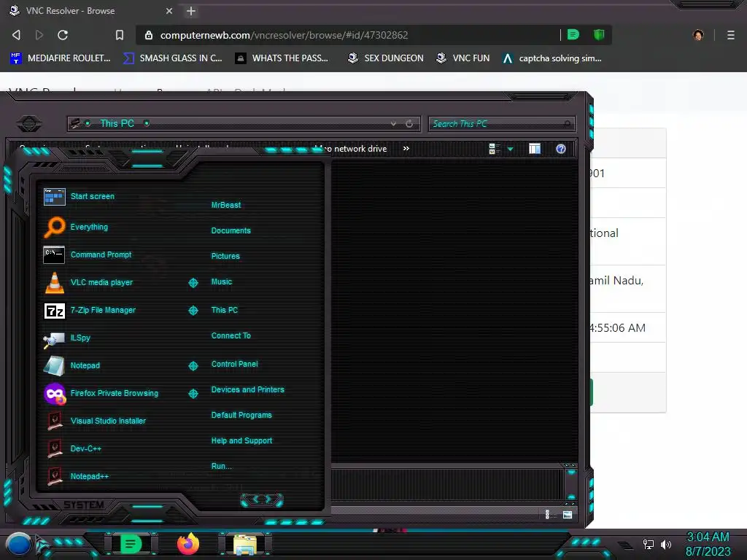Open a new browser tab

pyautogui.click(x=191, y=11)
